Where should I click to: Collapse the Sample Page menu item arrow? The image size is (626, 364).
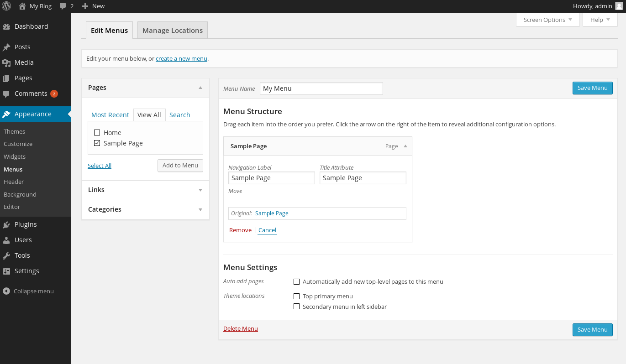click(x=405, y=146)
